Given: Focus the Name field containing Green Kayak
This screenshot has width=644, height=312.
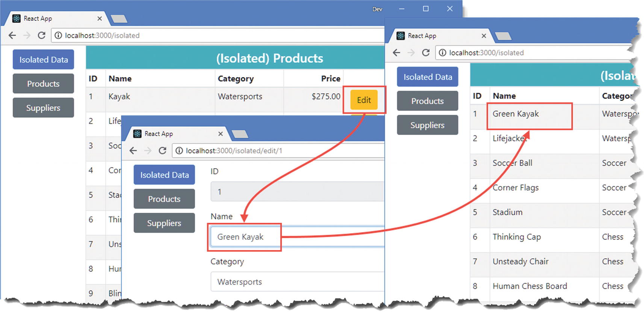Looking at the screenshot, I should 297,237.
